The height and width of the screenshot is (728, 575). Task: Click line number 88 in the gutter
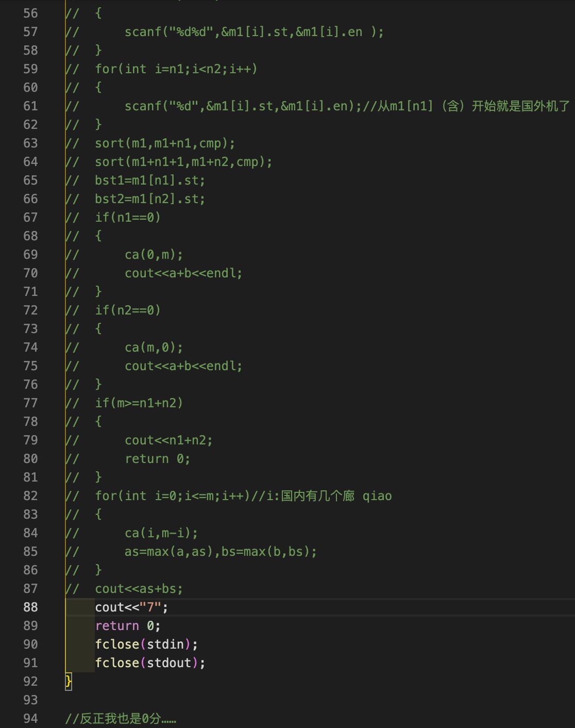(x=30, y=607)
